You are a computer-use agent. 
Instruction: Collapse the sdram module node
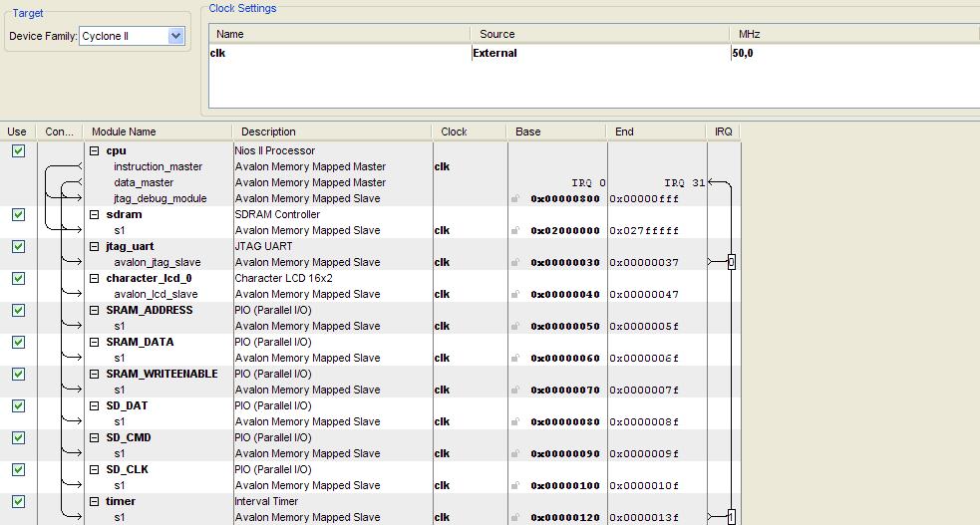(95, 214)
